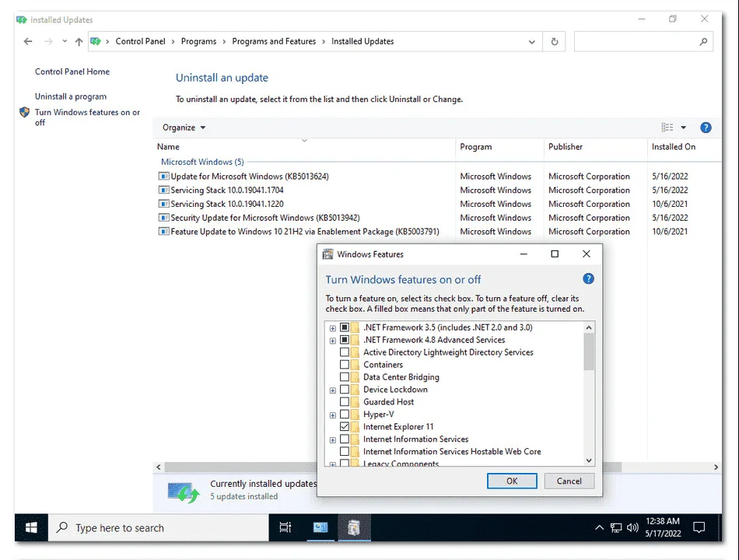Uncheck Internet Explorer 11 feature
Viewport: 739px width, 560px height.
tap(345, 426)
